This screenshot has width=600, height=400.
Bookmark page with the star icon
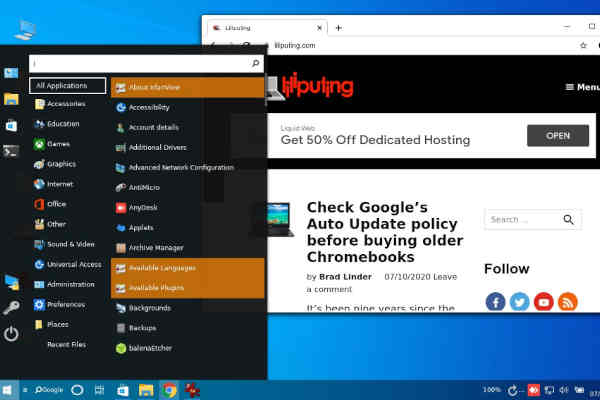coord(583,45)
